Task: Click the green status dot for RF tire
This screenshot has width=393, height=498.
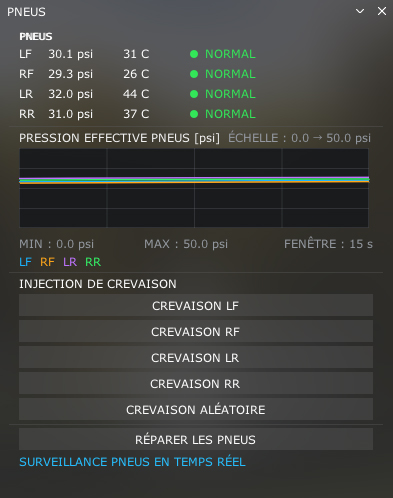Action: 194,74
